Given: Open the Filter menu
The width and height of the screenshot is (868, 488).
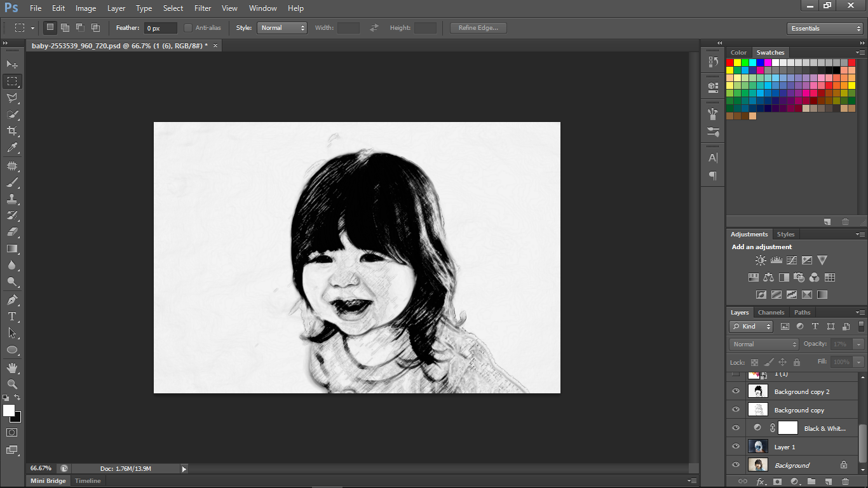Looking at the screenshot, I should coord(203,8).
